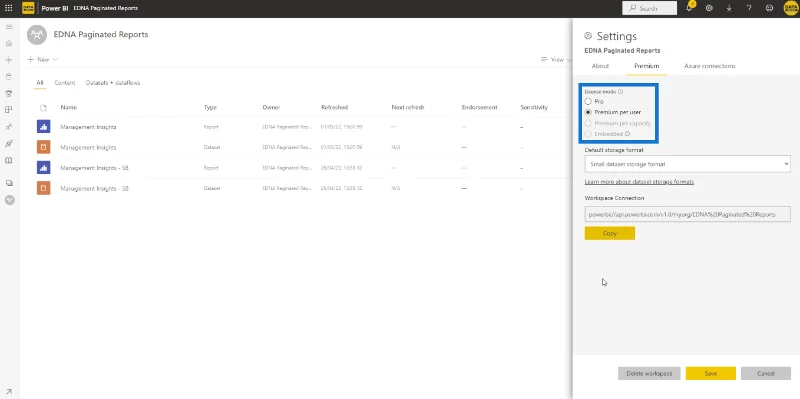Open Create plus icon in sidebar

point(9,60)
